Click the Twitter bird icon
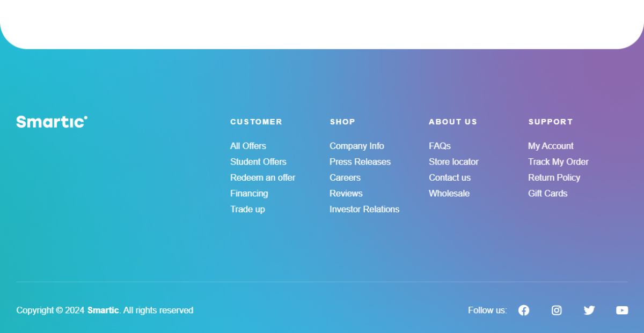 click(x=589, y=310)
